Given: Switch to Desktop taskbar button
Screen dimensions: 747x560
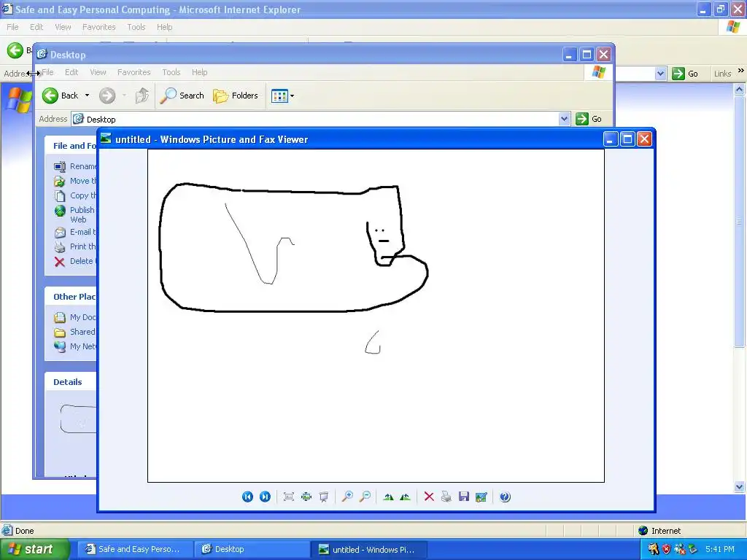Looking at the screenshot, I should (252, 550).
